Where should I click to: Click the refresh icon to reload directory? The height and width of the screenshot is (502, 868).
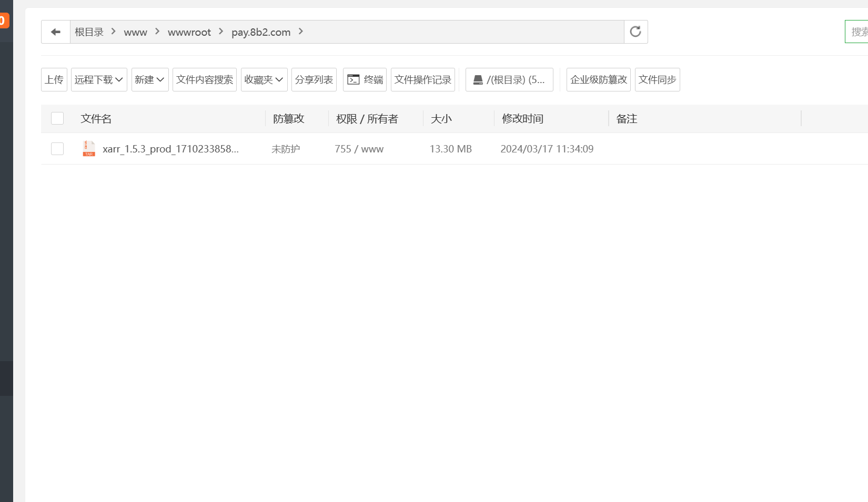[635, 32]
